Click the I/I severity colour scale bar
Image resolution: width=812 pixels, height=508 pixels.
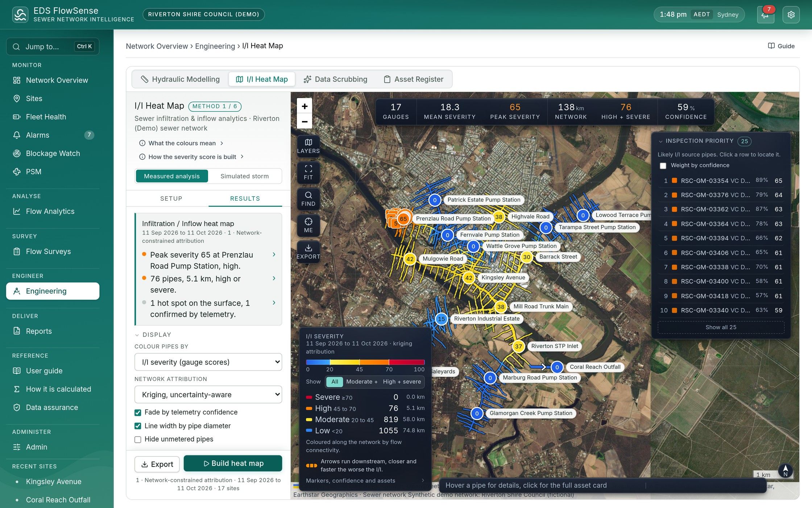pyautogui.click(x=365, y=362)
